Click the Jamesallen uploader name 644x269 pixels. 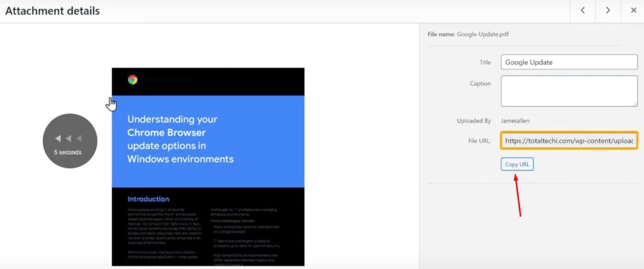pyautogui.click(x=515, y=121)
